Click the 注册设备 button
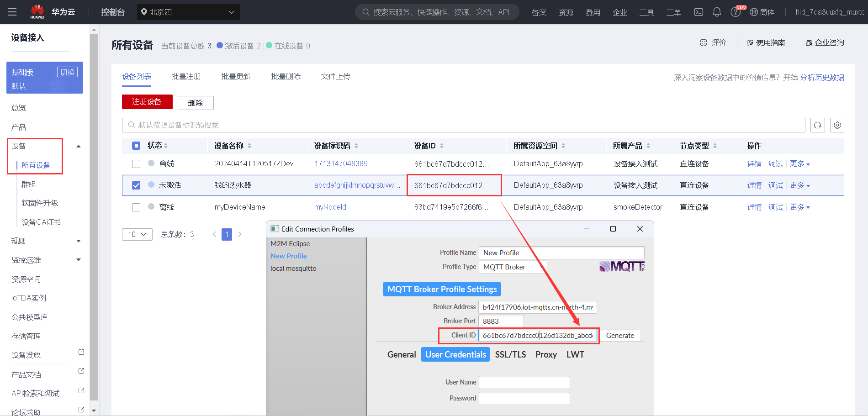The width and height of the screenshot is (868, 416). point(147,102)
